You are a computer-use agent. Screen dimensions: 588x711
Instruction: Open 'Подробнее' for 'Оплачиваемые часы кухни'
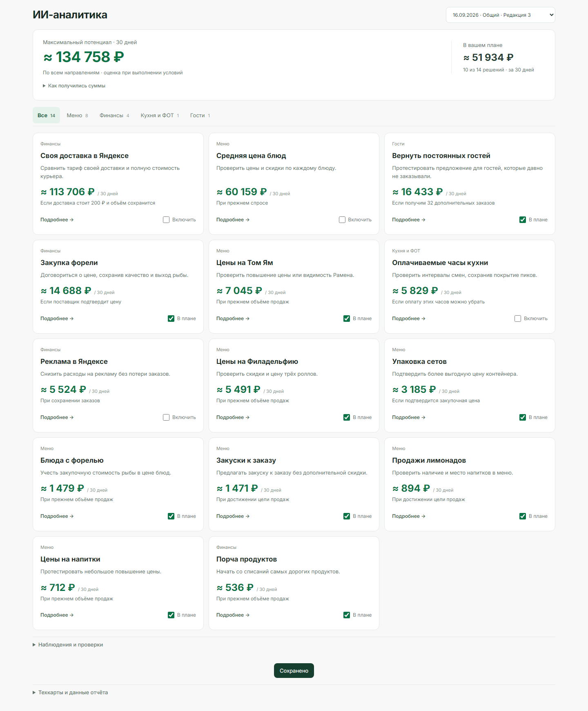coord(409,319)
